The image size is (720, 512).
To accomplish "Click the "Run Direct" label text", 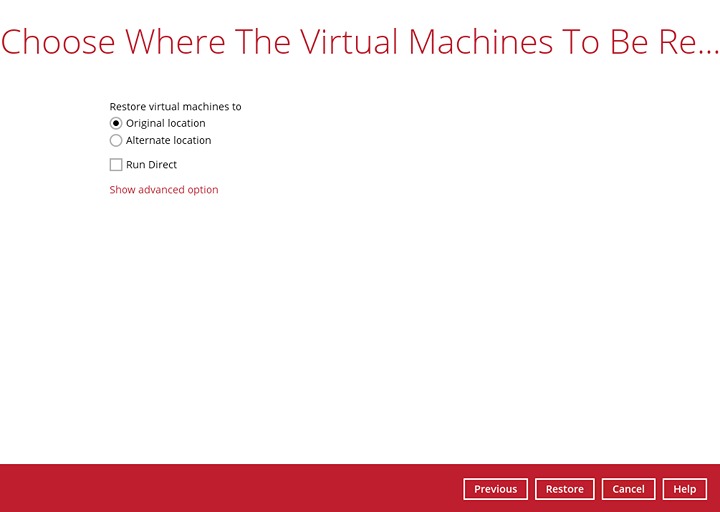I will pos(151,165).
